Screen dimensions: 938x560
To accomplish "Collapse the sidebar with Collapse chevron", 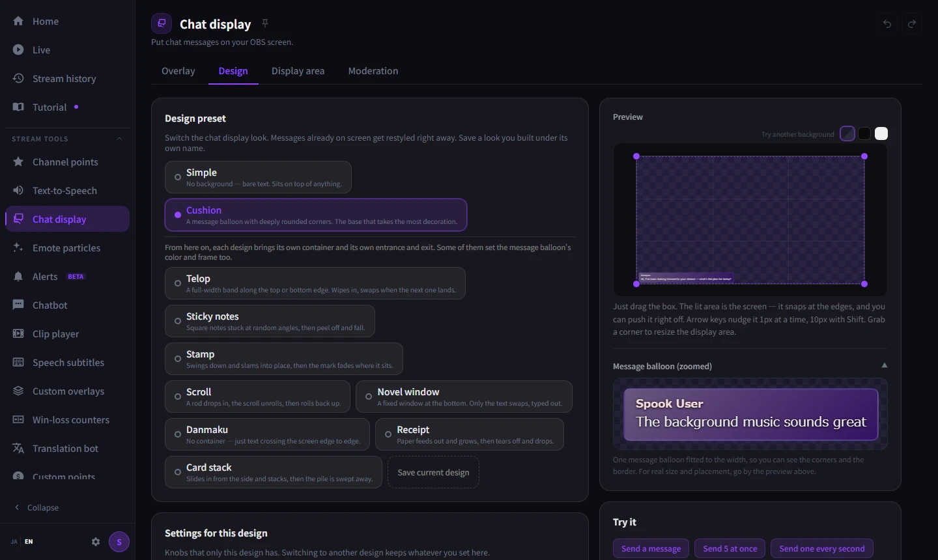I will (17, 507).
